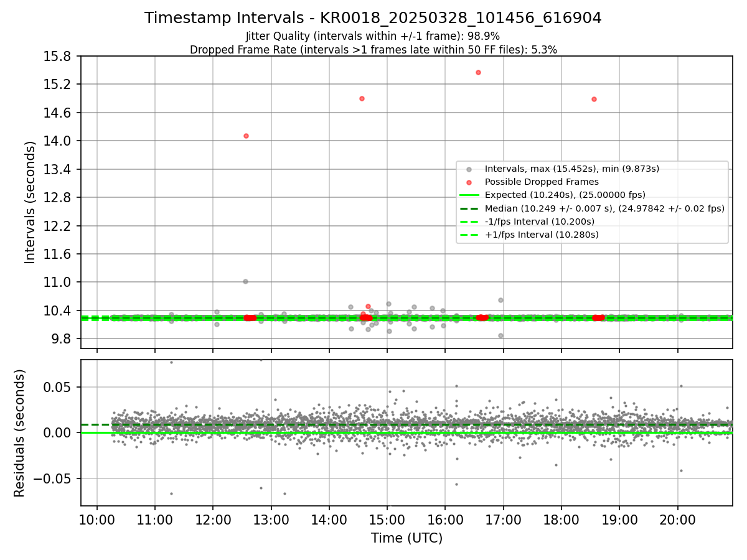Viewport: 747px width, 560px height.
Task: Select the 'Dropped Frame Rate' subtitle showing 5.3%
Action: [x=373, y=49]
